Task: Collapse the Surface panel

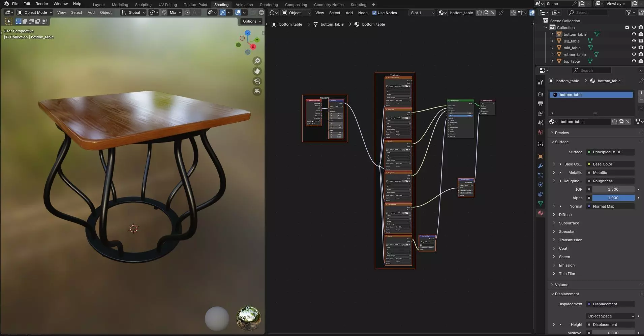Action: [x=561, y=142]
